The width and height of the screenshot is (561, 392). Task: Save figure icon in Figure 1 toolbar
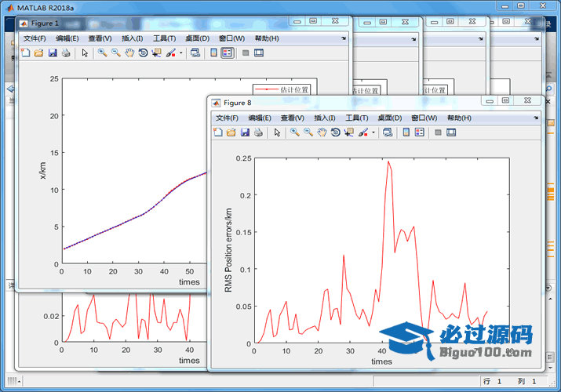coord(53,53)
